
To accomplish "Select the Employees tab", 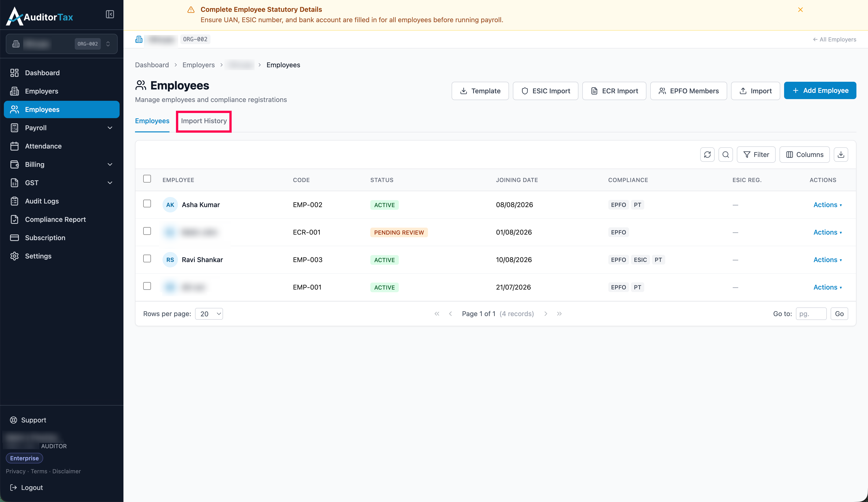I will point(152,121).
